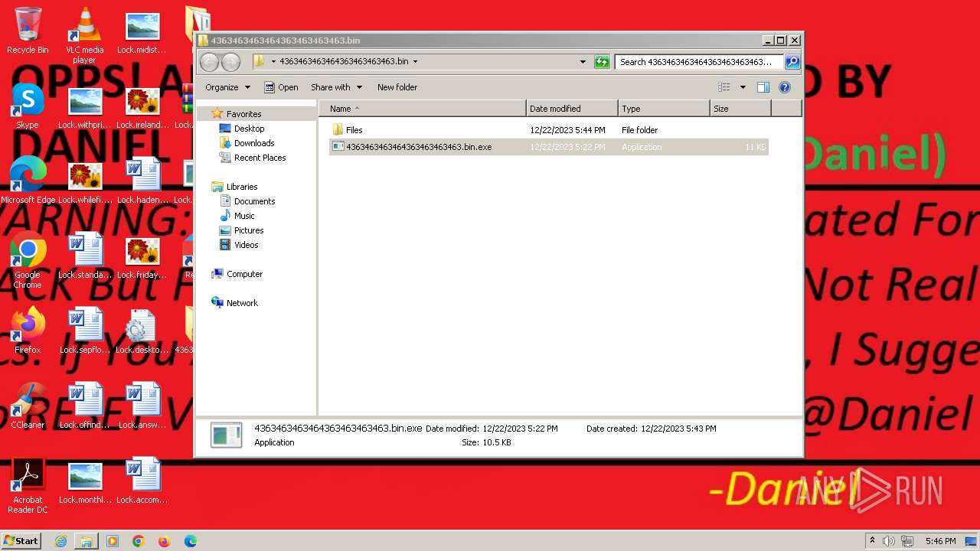The width and height of the screenshot is (980, 551).
Task: Launch Firefox desktop shortcut
Action: (x=28, y=331)
